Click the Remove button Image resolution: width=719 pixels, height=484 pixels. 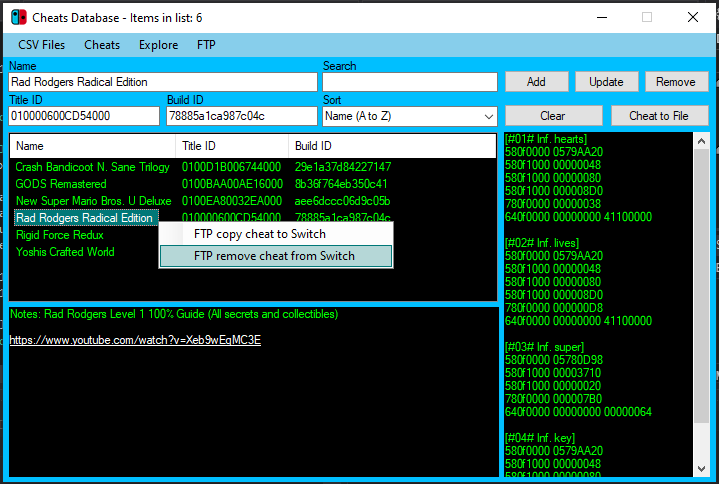tap(676, 82)
